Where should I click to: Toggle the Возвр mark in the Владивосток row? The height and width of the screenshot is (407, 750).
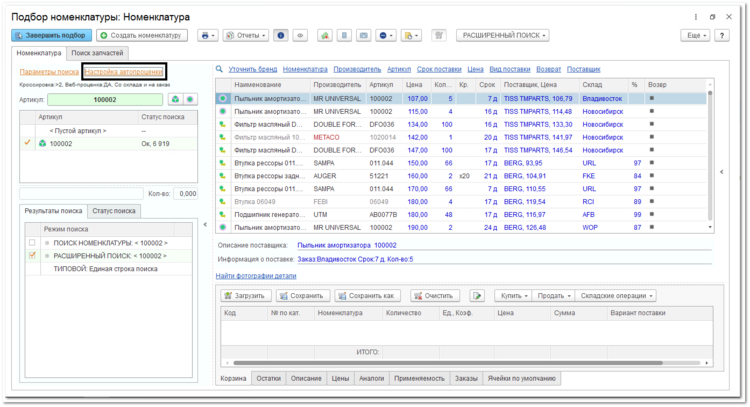click(x=651, y=99)
